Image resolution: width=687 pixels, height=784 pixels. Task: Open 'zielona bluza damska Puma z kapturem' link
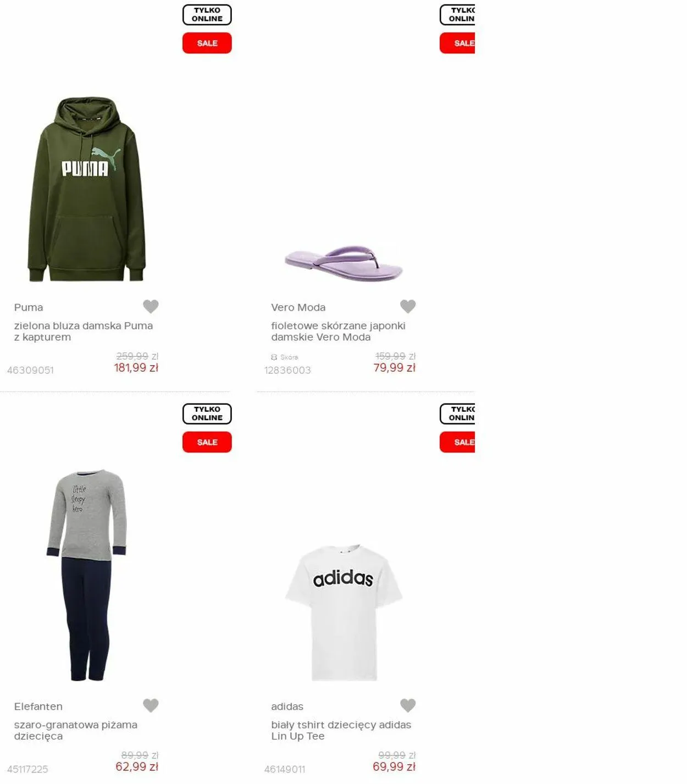(84, 332)
